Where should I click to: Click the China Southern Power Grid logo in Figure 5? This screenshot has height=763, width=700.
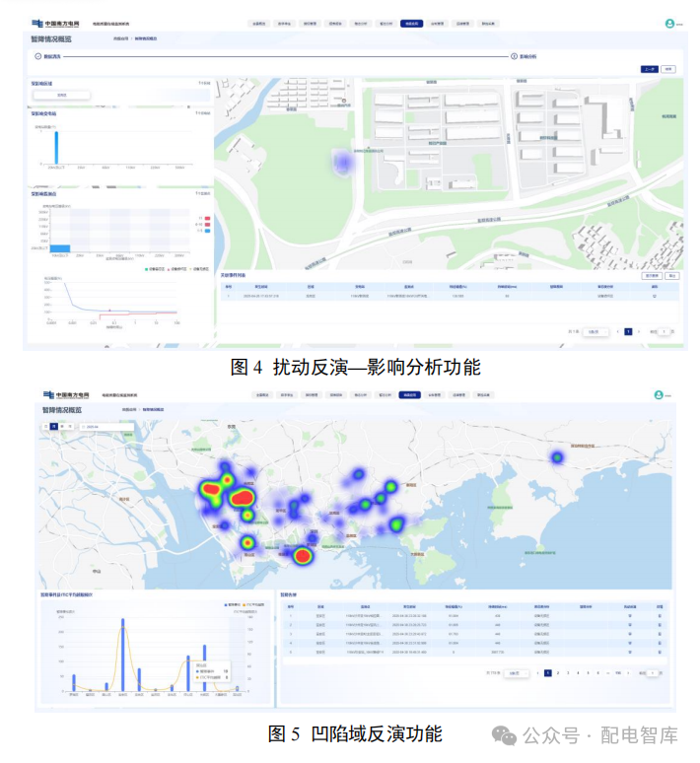pos(63,393)
